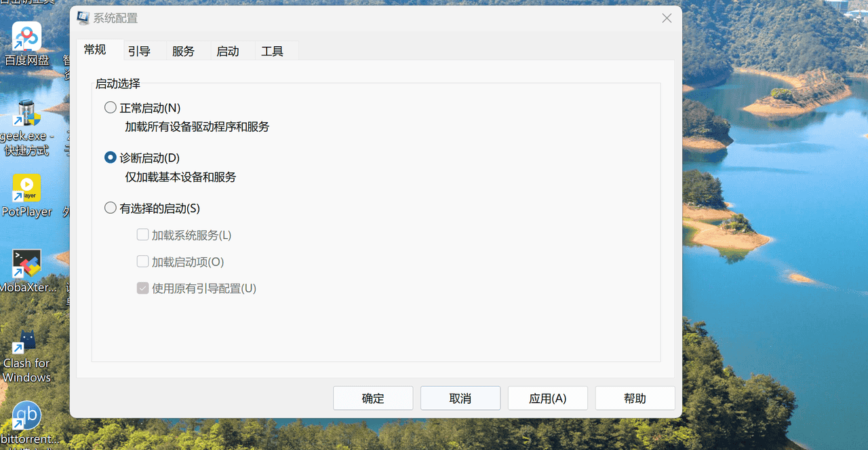This screenshot has height=450, width=868.
Task: Toggle 使用原有引导配置(U) checkbox
Action: point(196,288)
